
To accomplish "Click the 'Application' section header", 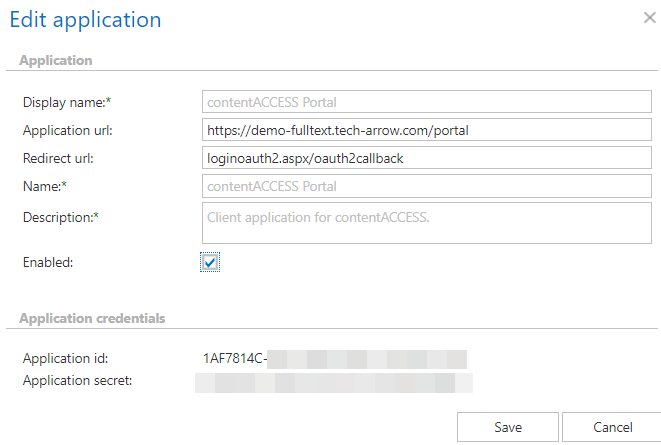I will click(x=56, y=60).
